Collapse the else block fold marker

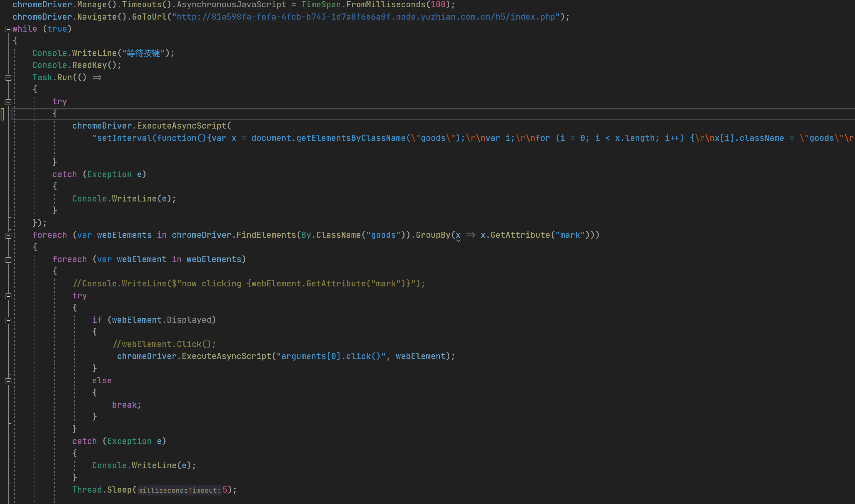point(8,381)
